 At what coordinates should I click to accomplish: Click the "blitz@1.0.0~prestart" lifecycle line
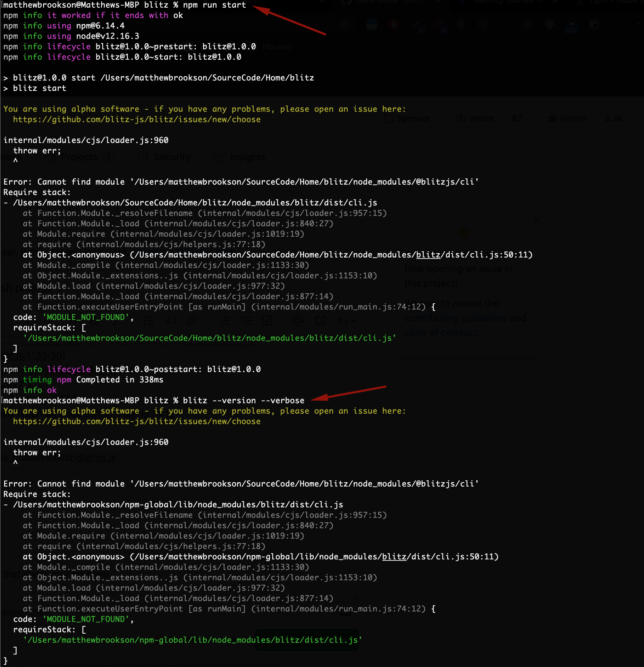[130, 47]
